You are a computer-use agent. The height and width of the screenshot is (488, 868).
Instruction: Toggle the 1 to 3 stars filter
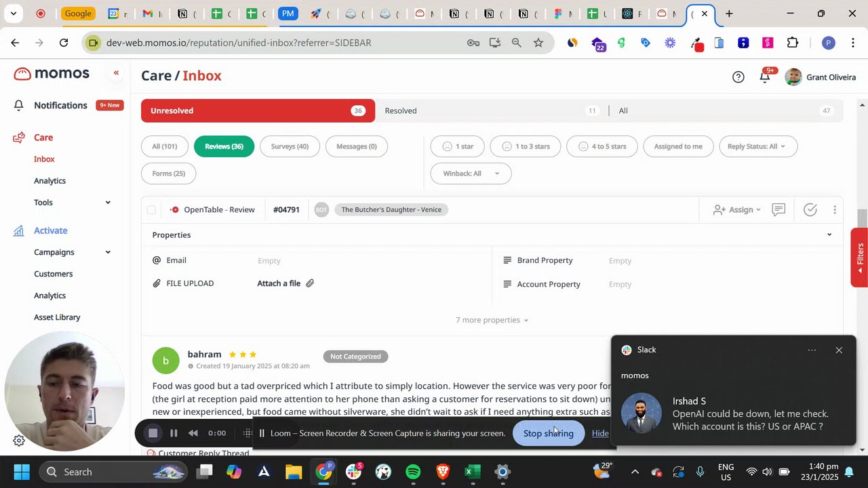(x=526, y=146)
